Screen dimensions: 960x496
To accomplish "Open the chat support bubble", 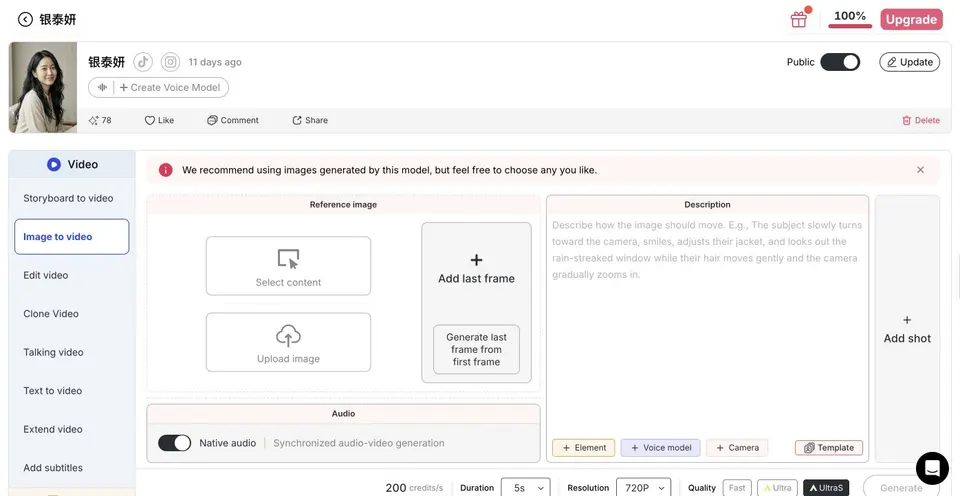I will (x=932, y=468).
